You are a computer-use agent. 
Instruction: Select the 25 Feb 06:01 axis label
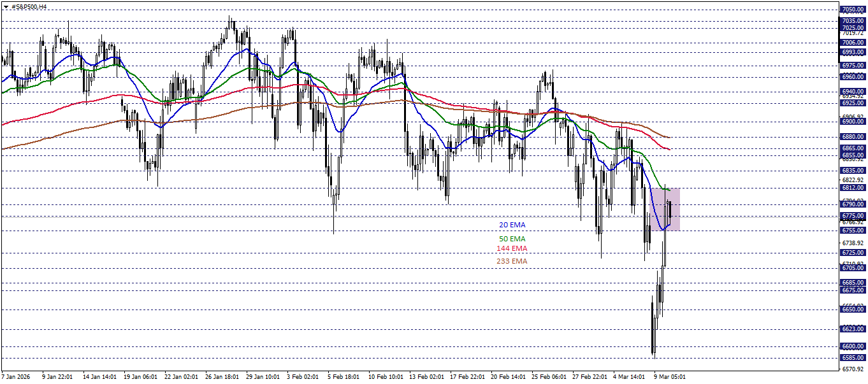click(548, 376)
